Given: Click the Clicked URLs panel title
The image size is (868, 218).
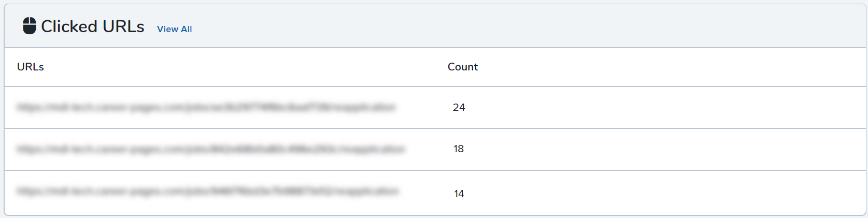Looking at the screenshot, I should (93, 26).
